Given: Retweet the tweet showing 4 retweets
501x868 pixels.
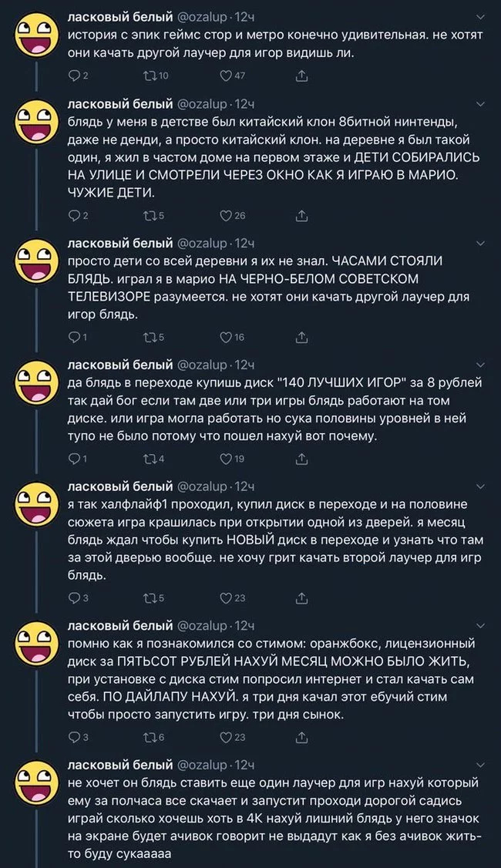Looking at the screenshot, I should pyautogui.click(x=150, y=459).
